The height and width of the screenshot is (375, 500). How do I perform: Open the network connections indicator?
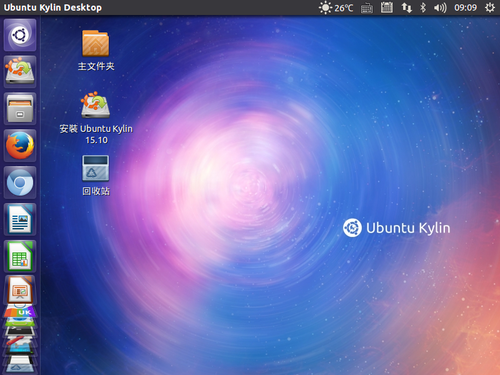click(x=406, y=7)
